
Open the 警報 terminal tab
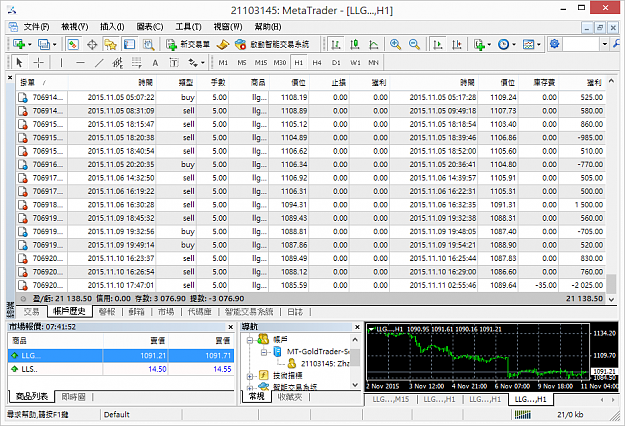coord(107,312)
